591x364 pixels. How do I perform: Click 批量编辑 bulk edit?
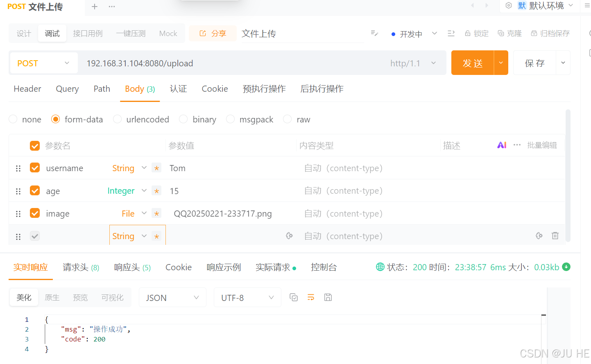[x=542, y=145]
